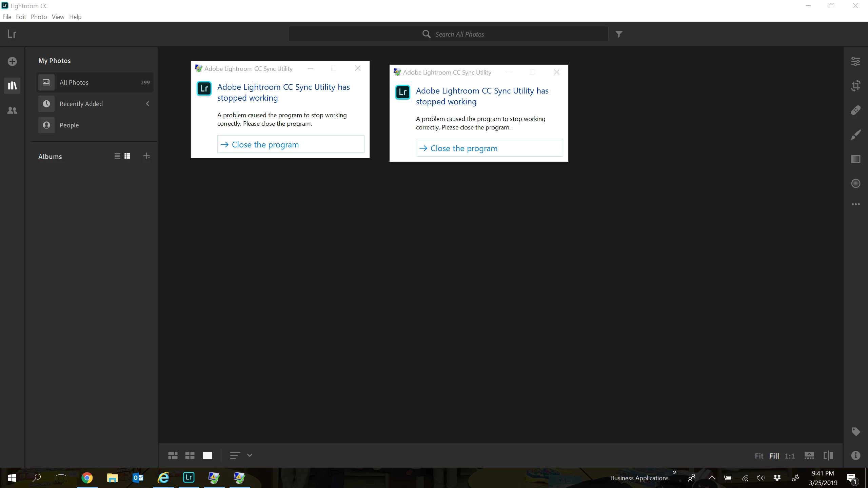Open the three-dots more options menu
Viewport: 868px width, 488px height.
click(x=855, y=204)
